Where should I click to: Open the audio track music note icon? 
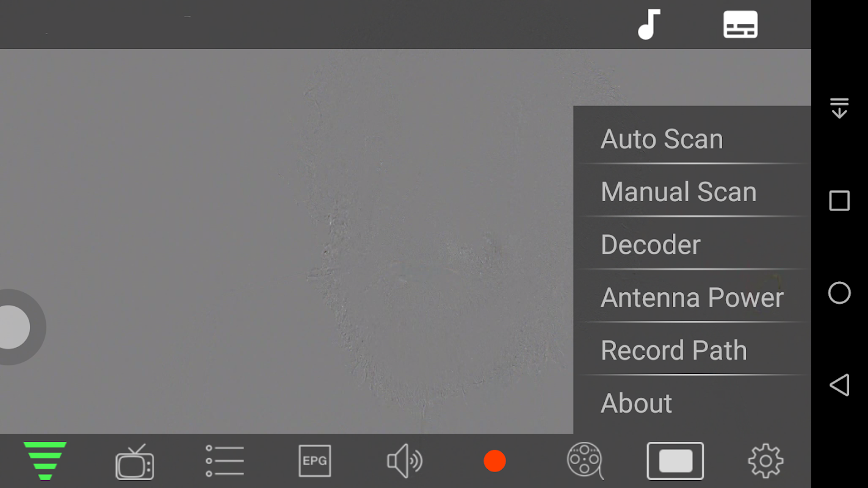pyautogui.click(x=649, y=24)
